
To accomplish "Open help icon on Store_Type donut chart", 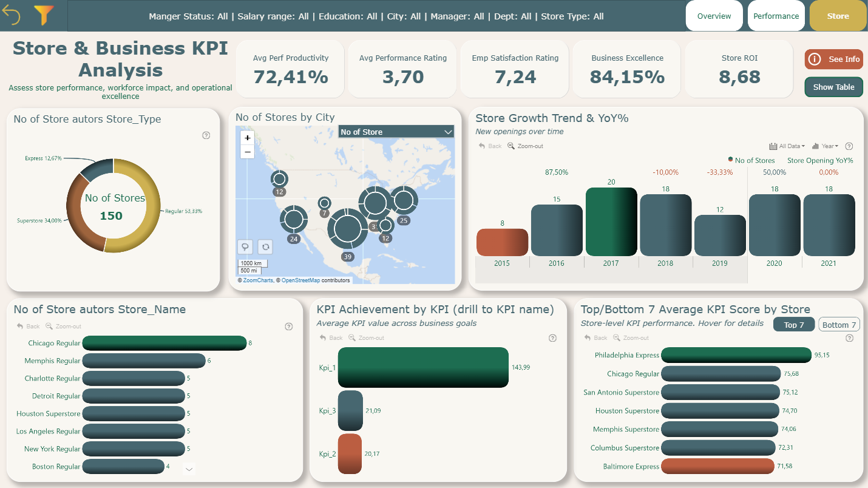I will (x=206, y=135).
